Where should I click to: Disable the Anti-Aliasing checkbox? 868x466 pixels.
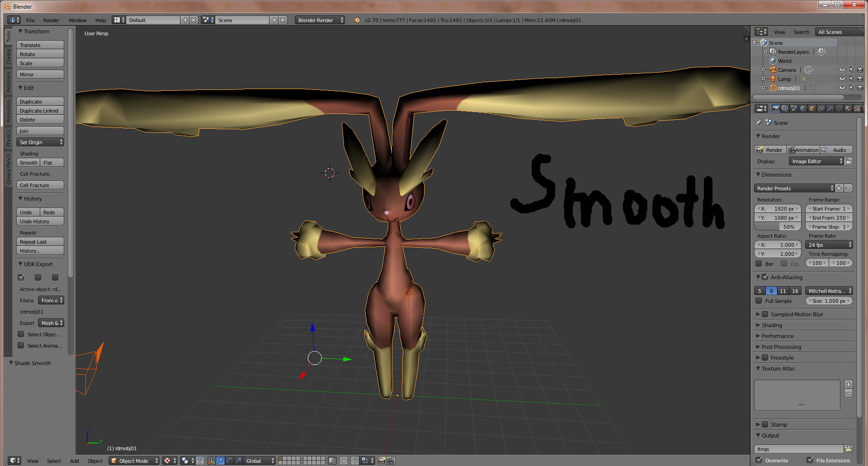tap(765, 277)
